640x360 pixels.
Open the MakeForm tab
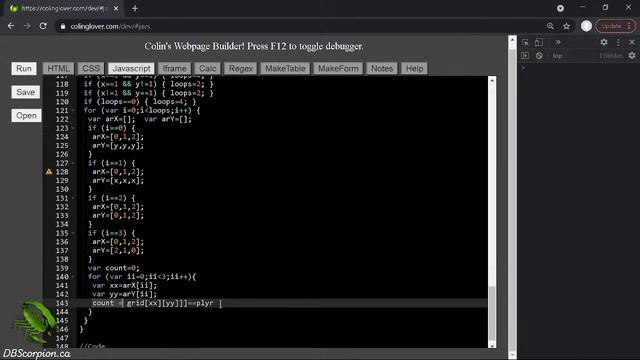pos(338,69)
